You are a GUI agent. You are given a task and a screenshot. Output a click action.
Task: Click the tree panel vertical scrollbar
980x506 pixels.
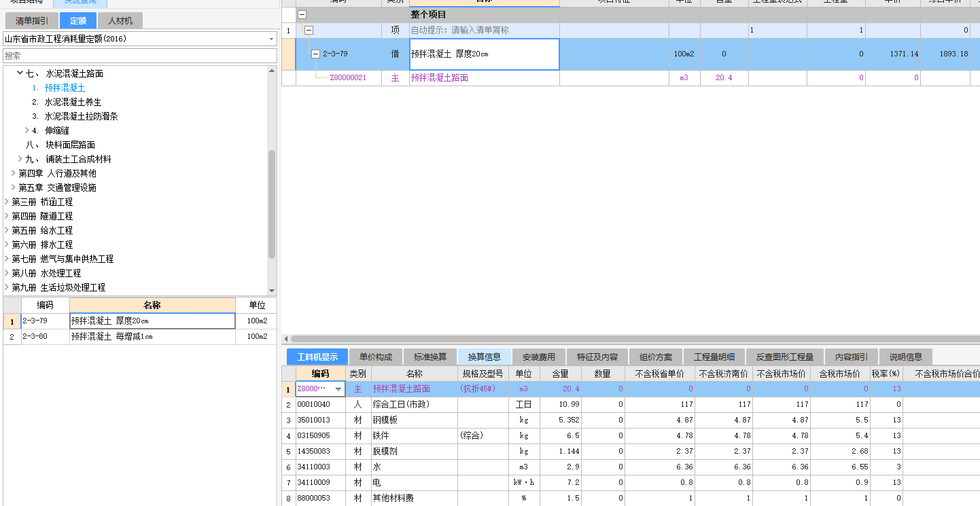pyautogui.click(x=272, y=204)
